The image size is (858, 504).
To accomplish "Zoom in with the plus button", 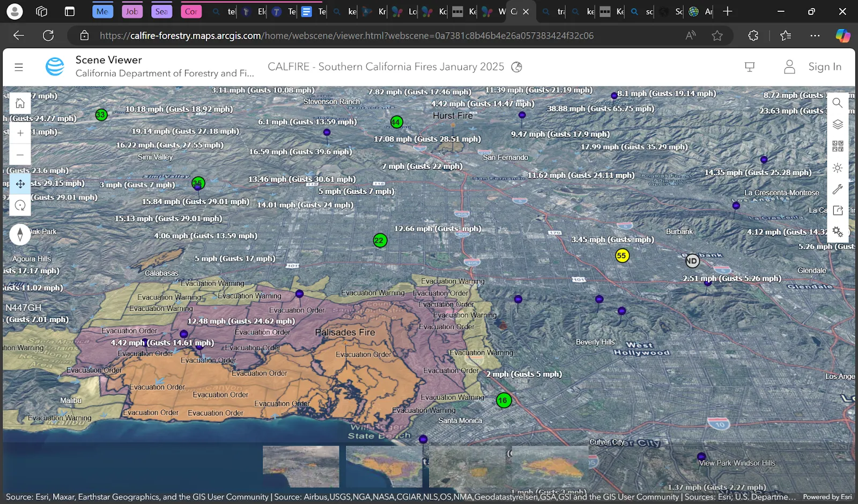I will click(20, 133).
